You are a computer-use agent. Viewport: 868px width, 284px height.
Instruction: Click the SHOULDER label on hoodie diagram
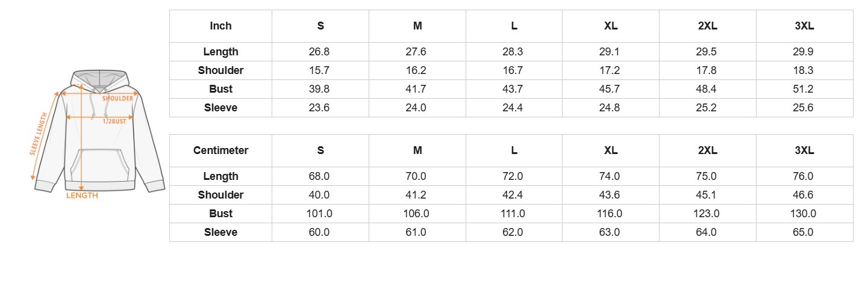point(117,98)
